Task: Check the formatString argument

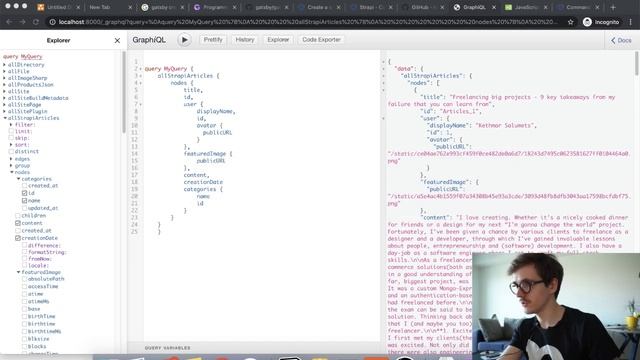Action: click(24, 252)
